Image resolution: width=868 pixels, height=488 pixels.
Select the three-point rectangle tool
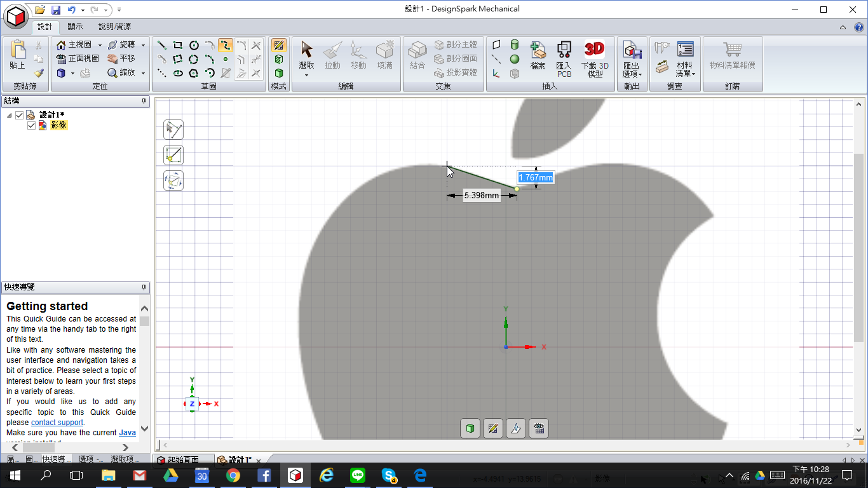178,59
